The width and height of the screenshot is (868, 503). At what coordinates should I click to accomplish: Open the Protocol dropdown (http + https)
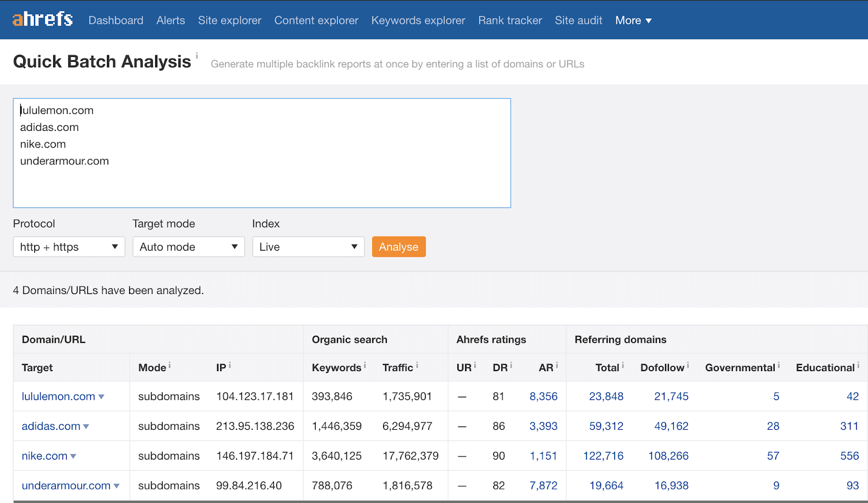tap(69, 247)
